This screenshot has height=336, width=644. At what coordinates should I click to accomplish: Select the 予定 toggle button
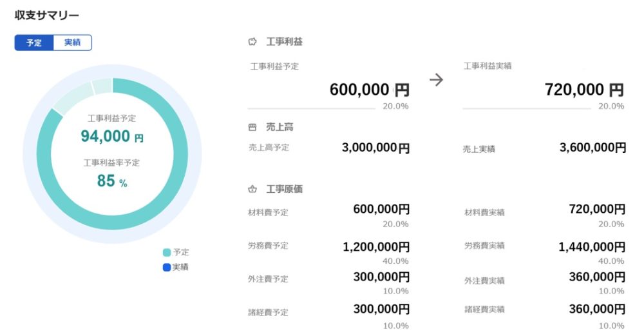point(34,43)
